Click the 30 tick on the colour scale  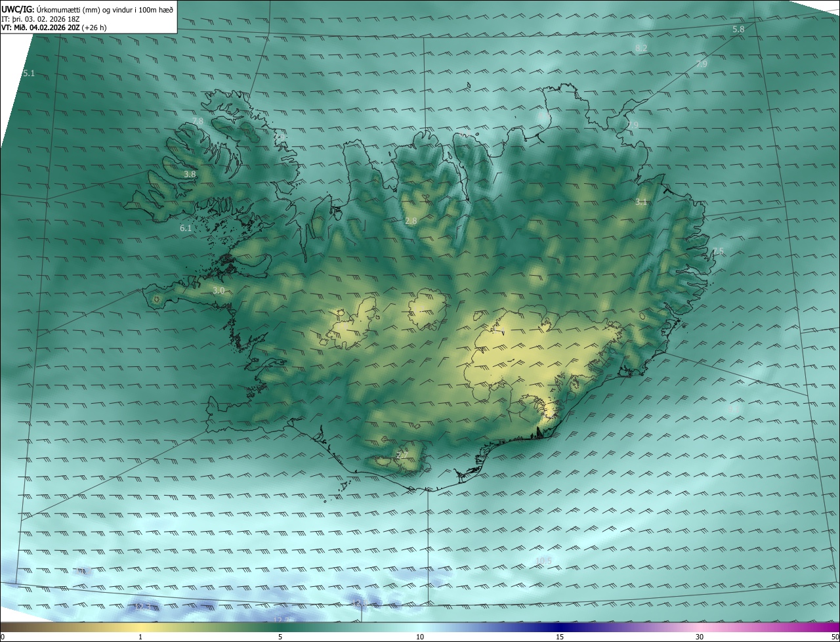700,637
